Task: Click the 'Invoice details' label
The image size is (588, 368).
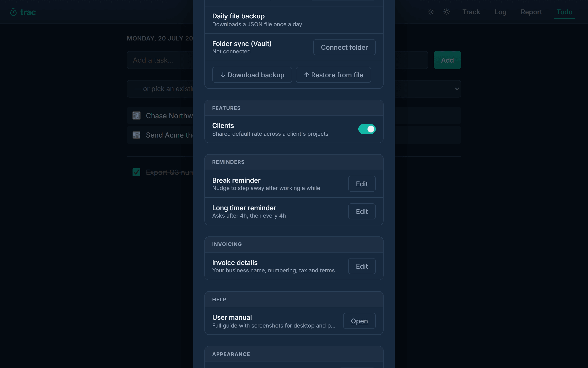Action: pyautogui.click(x=235, y=263)
